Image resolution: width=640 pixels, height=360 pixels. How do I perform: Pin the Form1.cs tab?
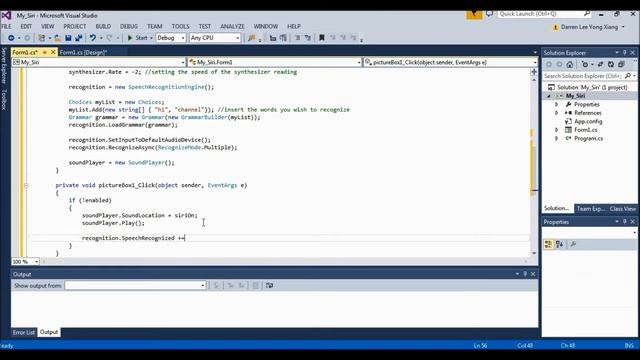pyautogui.click(x=44, y=52)
